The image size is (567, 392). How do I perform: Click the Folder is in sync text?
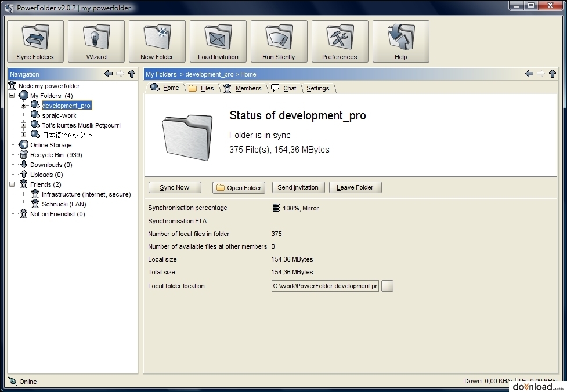[259, 135]
